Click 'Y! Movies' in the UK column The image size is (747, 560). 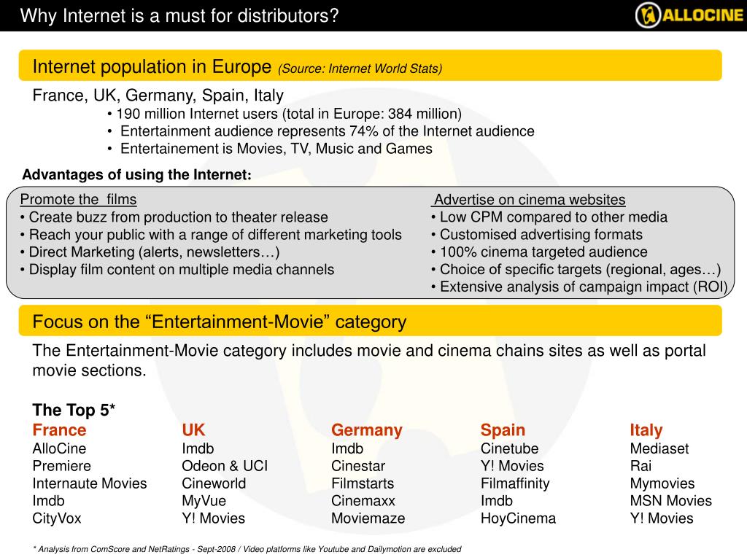point(214,518)
